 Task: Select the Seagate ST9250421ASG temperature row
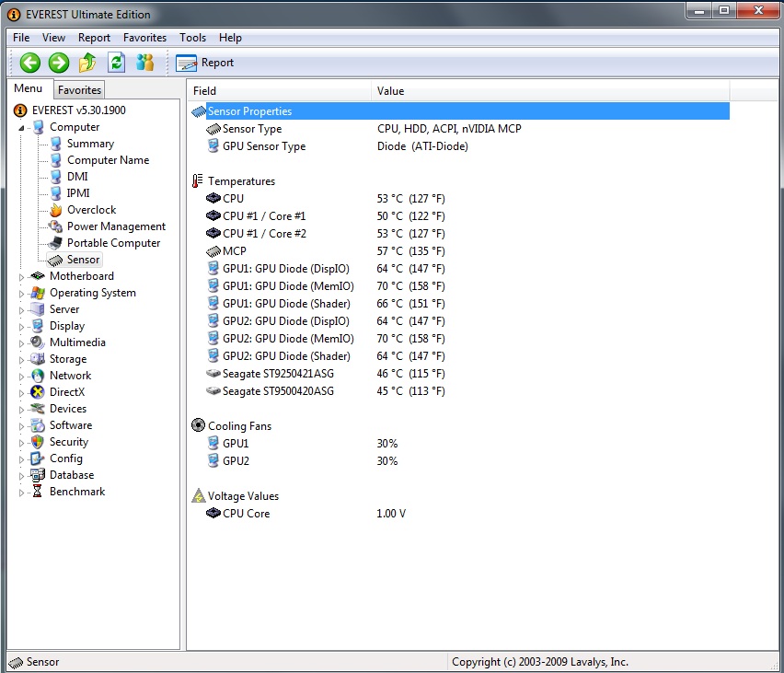coord(460,374)
